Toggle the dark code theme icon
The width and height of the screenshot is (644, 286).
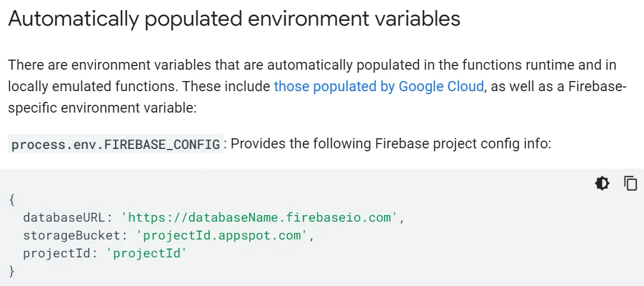(x=602, y=184)
